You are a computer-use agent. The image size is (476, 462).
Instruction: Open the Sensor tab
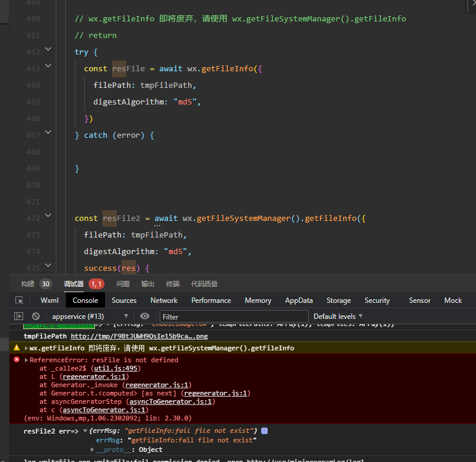tap(420, 300)
